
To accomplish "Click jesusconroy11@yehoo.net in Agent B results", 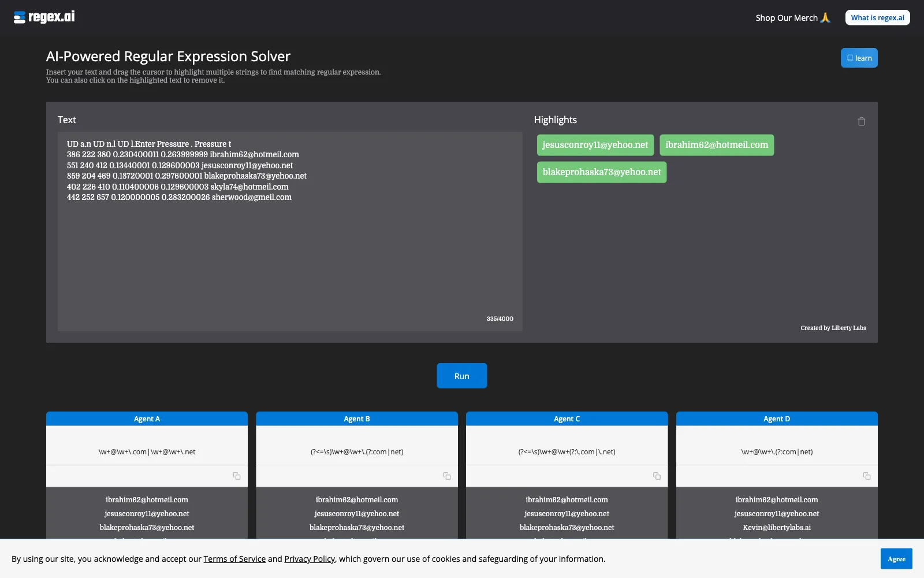I will [357, 514].
